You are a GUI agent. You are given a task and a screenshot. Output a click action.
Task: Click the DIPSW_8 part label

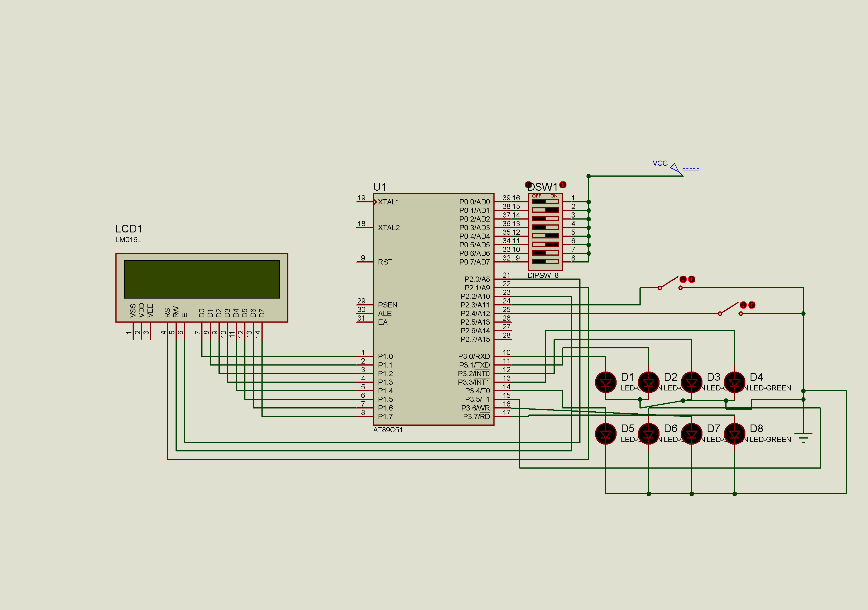click(543, 276)
